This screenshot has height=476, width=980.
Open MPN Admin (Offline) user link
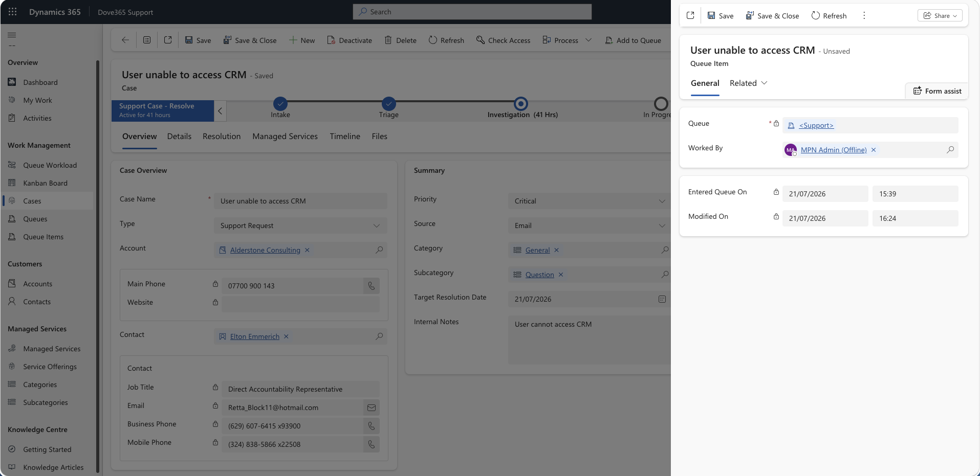[834, 150]
